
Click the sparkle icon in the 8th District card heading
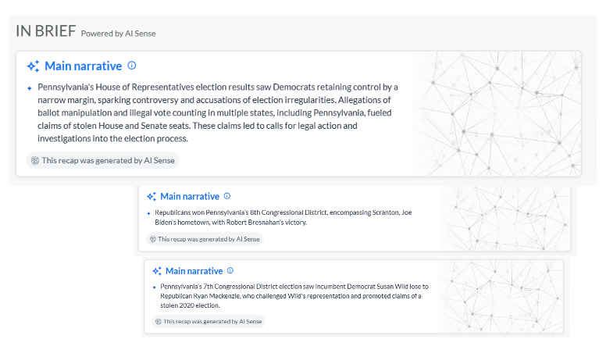pos(151,197)
